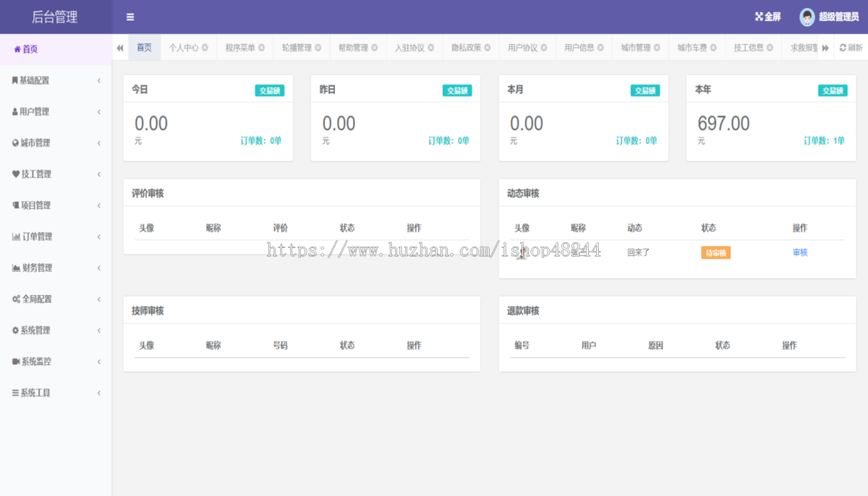Screen dimensions: 868x496
Task: Expand 项目管理 using its chevron arrow
Action: (98, 205)
